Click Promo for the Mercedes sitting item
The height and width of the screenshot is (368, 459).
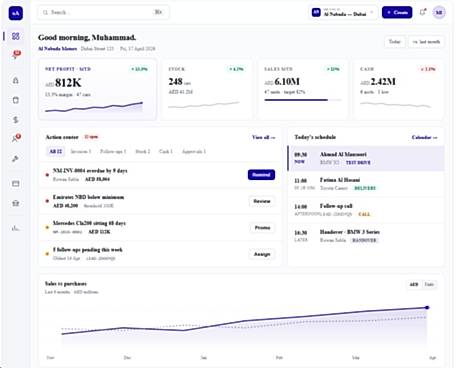coord(262,228)
